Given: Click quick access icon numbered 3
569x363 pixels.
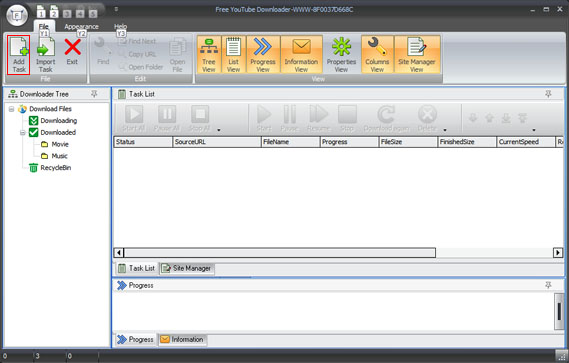Looking at the screenshot, I should [67, 14].
